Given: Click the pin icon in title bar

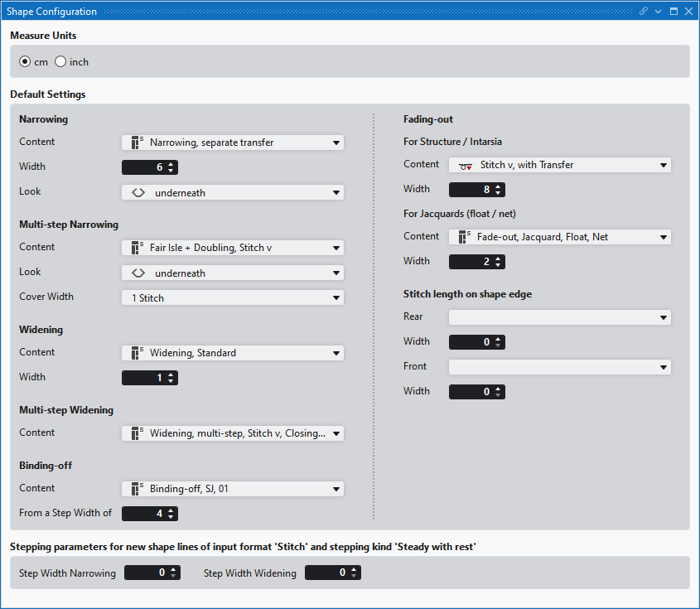Looking at the screenshot, I should 643,12.
